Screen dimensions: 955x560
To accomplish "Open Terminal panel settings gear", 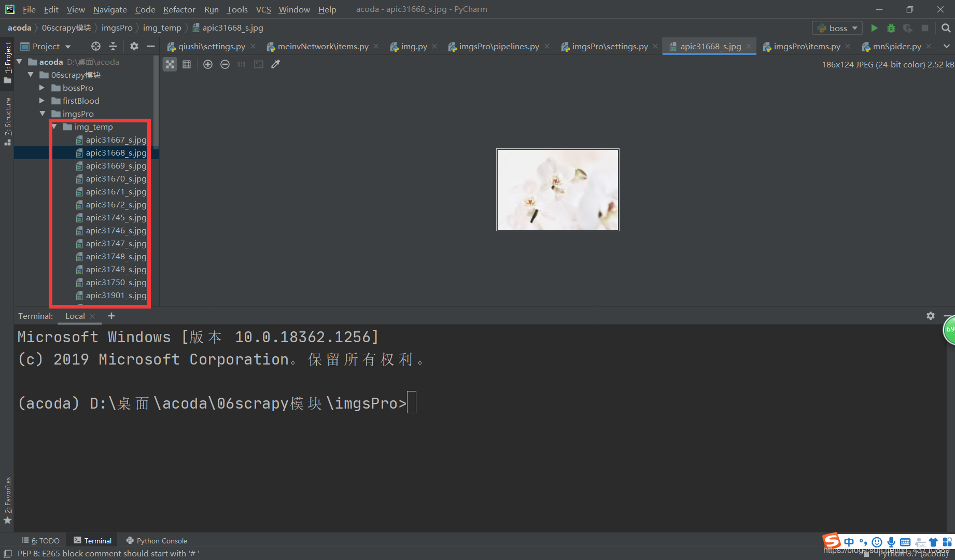I will 931,316.
